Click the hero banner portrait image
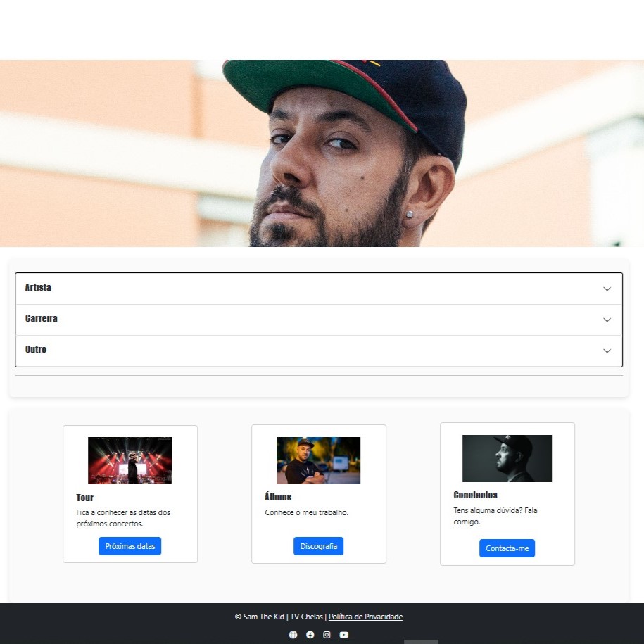 point(322,153)
